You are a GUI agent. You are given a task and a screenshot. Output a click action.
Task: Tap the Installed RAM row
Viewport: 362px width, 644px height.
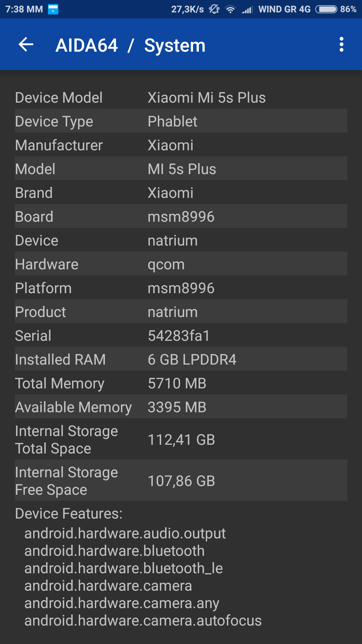[181, 360]
